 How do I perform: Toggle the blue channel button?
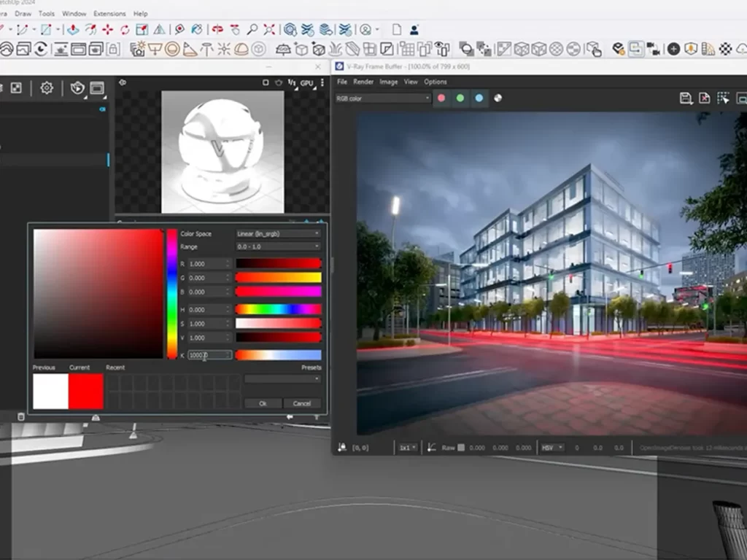(x=479, y=98)
